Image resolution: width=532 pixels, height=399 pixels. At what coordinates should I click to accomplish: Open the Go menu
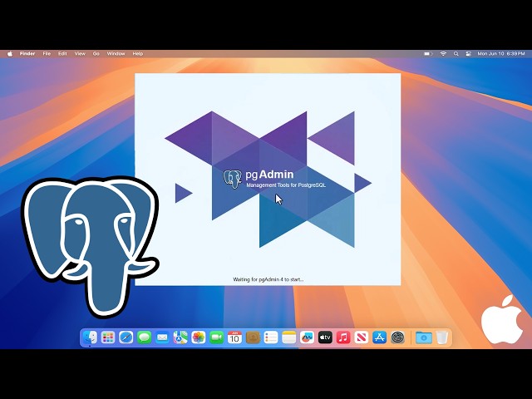(x=96, y=53)
